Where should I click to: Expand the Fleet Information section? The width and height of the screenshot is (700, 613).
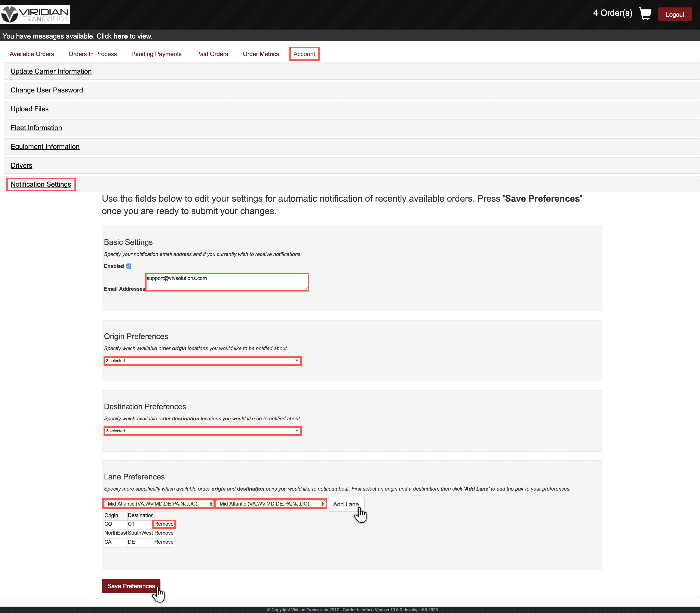coord(36,128)
